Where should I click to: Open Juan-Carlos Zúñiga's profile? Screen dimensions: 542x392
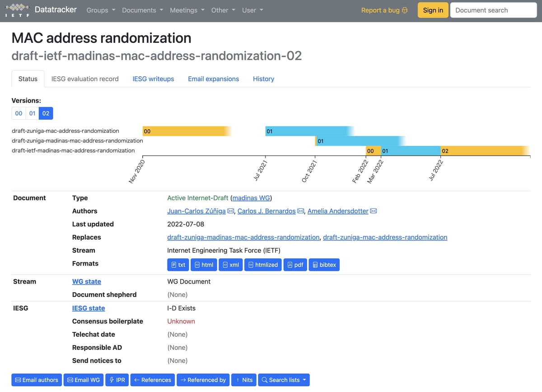pyautogui.click(x=196, y=211)
